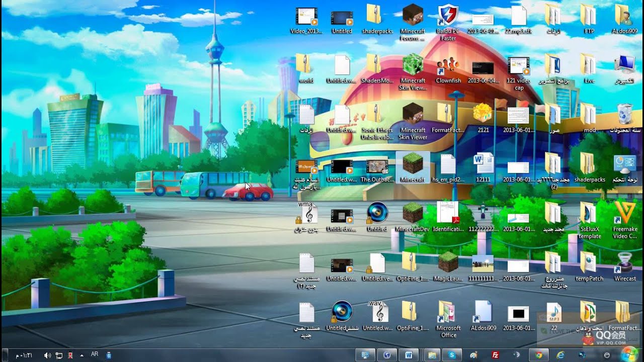Select the Minecraft grass block desktop icon
Image resolution: width=644 pixels, height=362 pixels.
413,167
